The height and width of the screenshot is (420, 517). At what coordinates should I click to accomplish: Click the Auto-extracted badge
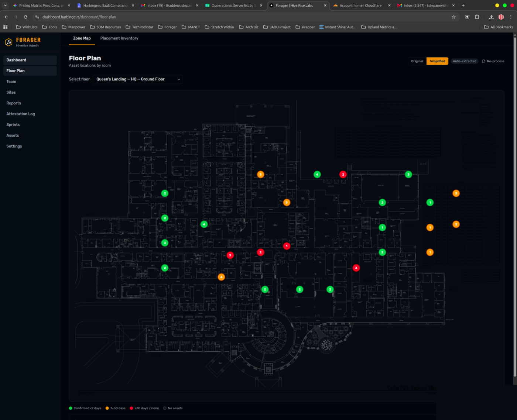point(465,61)
